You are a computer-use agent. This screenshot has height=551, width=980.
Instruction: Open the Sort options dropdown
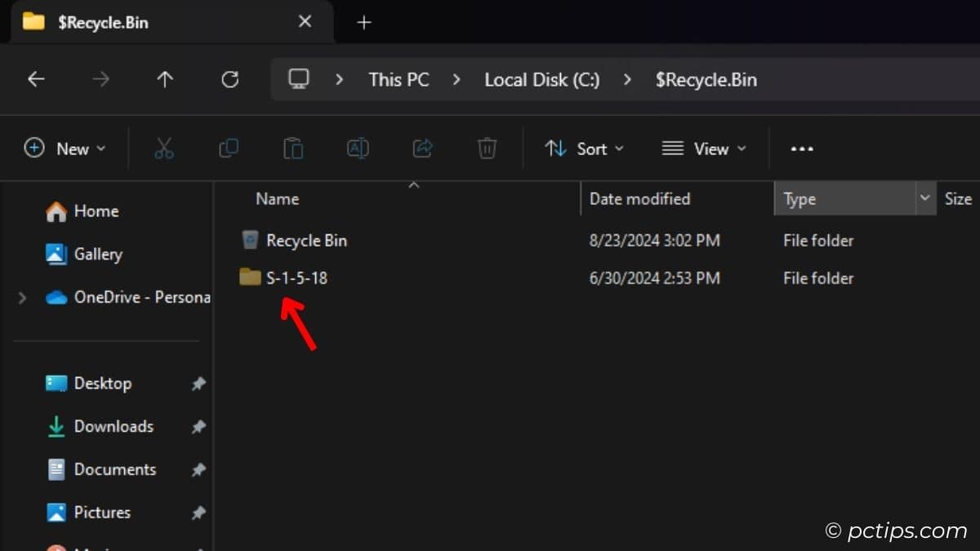click(584, 149)
